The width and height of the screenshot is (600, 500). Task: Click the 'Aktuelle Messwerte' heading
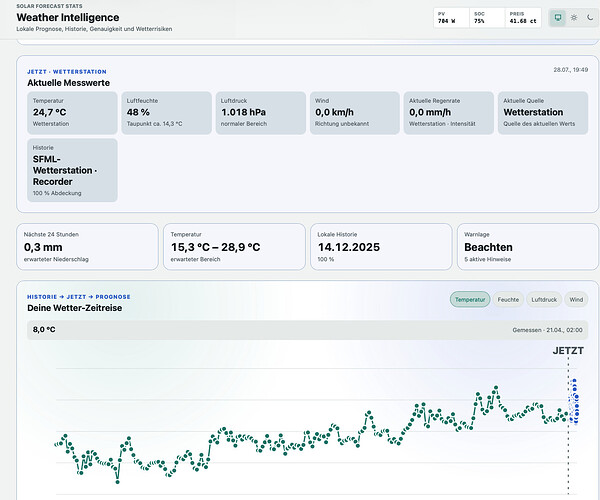point(68,83)
